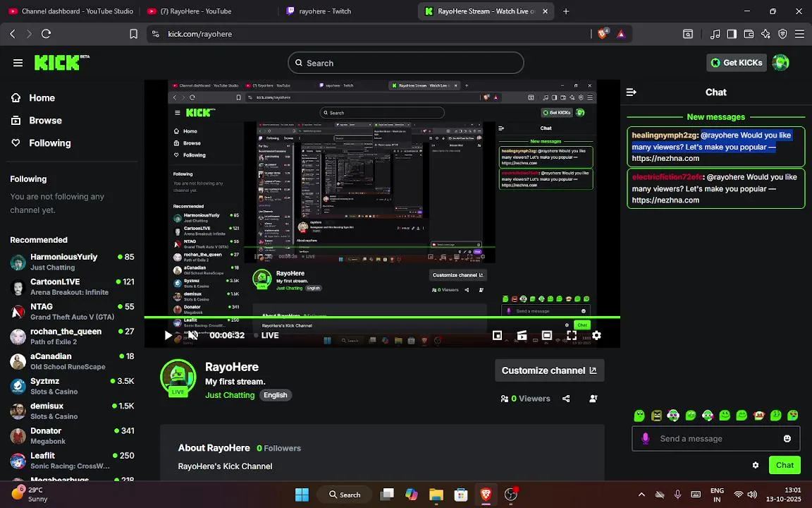The image size is (812, 508).
Task: Click into the Kick search box
Action: click(405, 63)
